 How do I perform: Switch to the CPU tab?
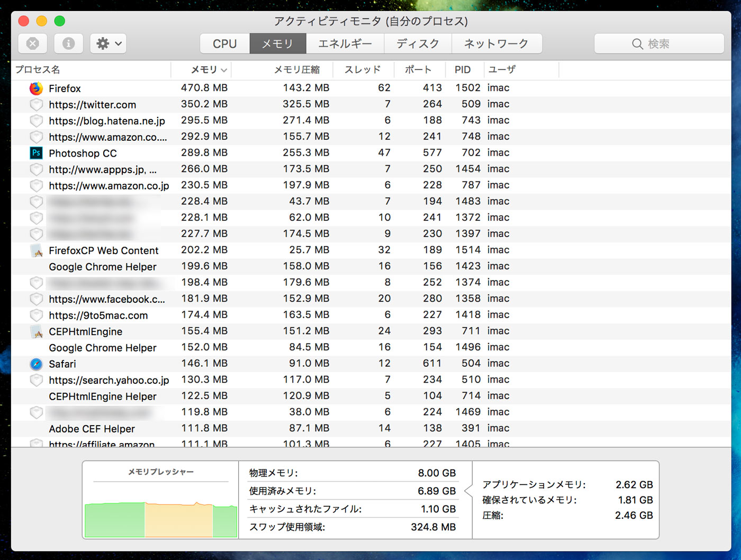coord(225,44)
